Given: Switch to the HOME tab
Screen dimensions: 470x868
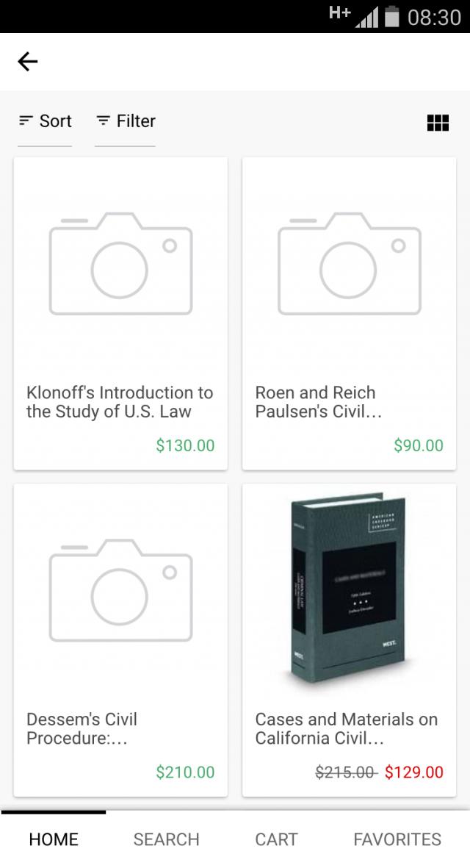Looking at the screenshot, I should tap(54, 839).
